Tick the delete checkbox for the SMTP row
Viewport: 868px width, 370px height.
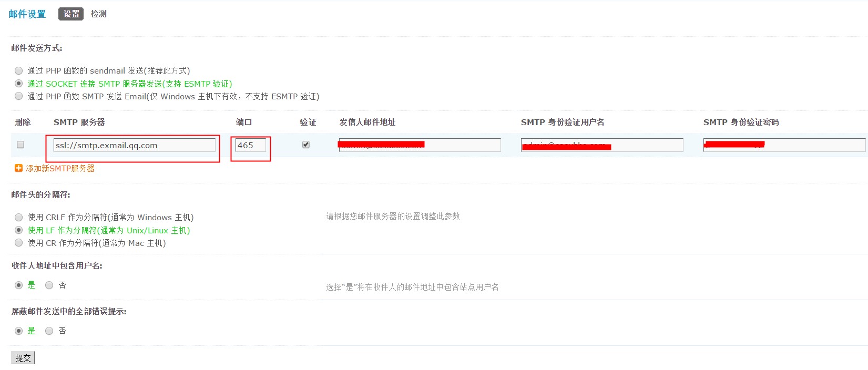click(21, 145)
